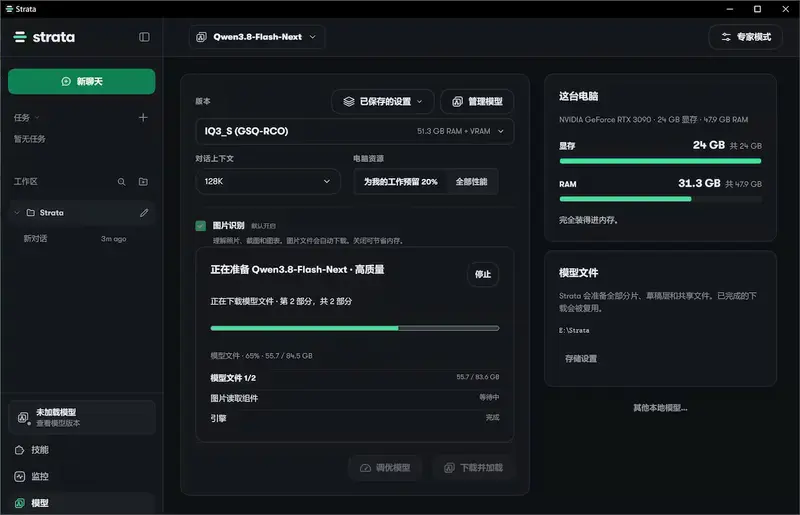This screenshot has height=515, width=800.
Task: Search the workspace with magnifier icon
Action: click(x=121, y=182)
